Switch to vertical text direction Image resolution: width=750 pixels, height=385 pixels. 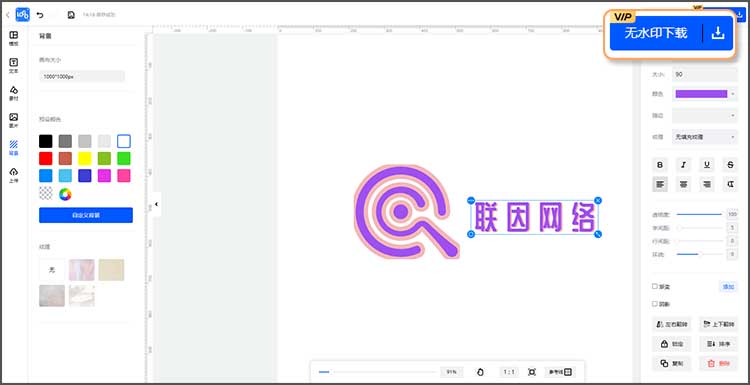[x=730, y=184]
